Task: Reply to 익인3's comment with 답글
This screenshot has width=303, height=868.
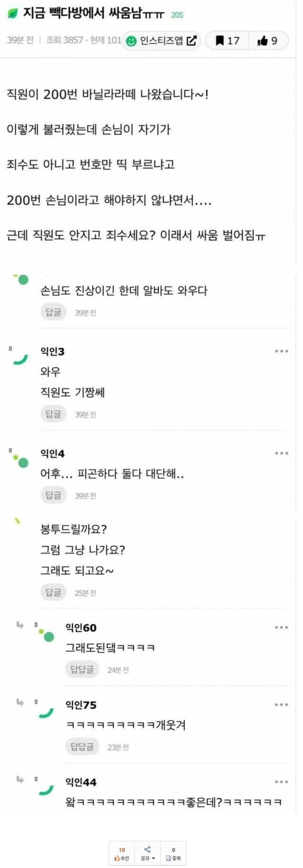Action: 53,414
